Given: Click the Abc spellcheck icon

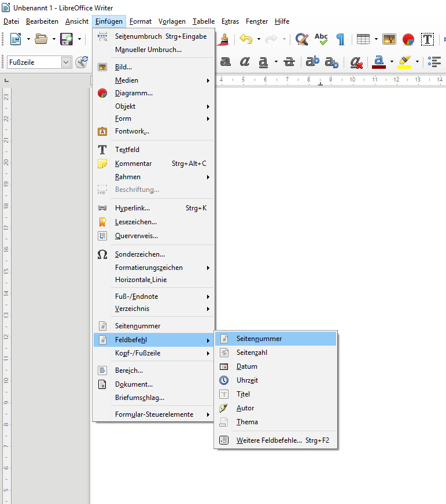Looking at the screenshot, I should point(321,39).
